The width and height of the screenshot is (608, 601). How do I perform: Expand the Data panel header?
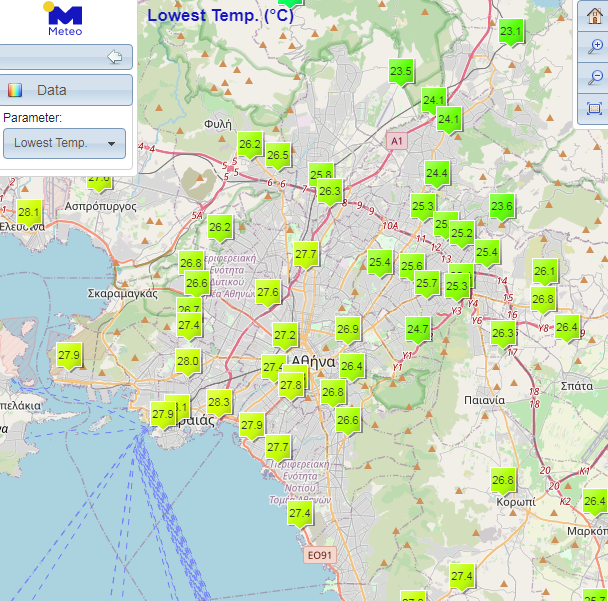tap(66, 90)
